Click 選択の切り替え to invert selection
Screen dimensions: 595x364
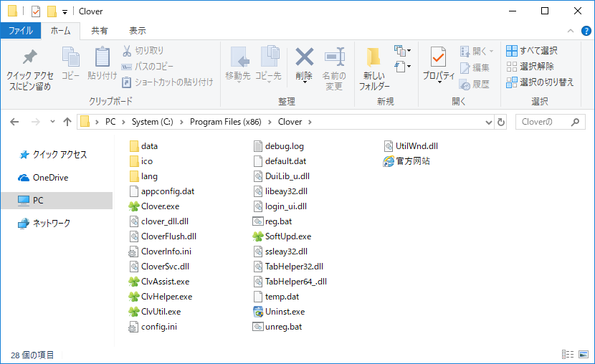pyautogui.click(x=540, y=82)
